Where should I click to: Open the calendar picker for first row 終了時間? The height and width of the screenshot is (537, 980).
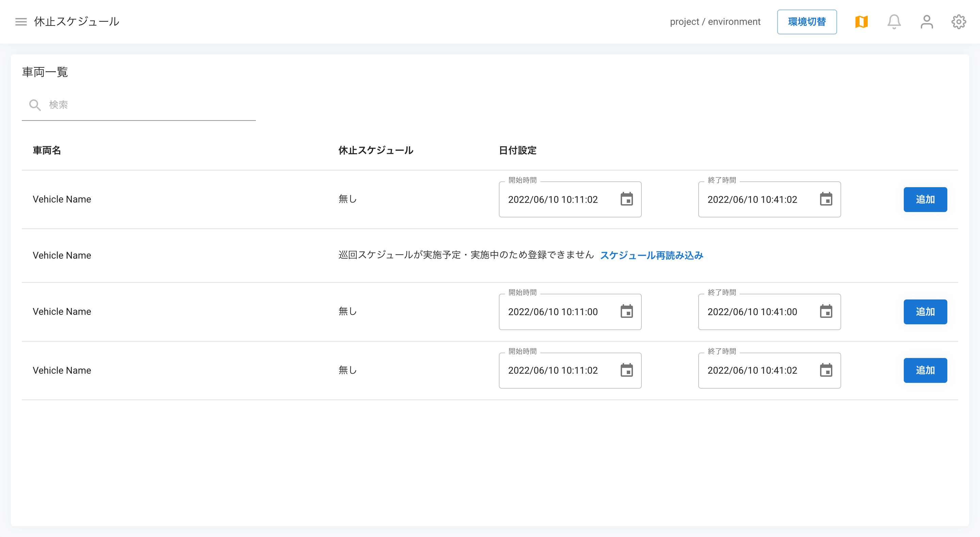(826, 199)
